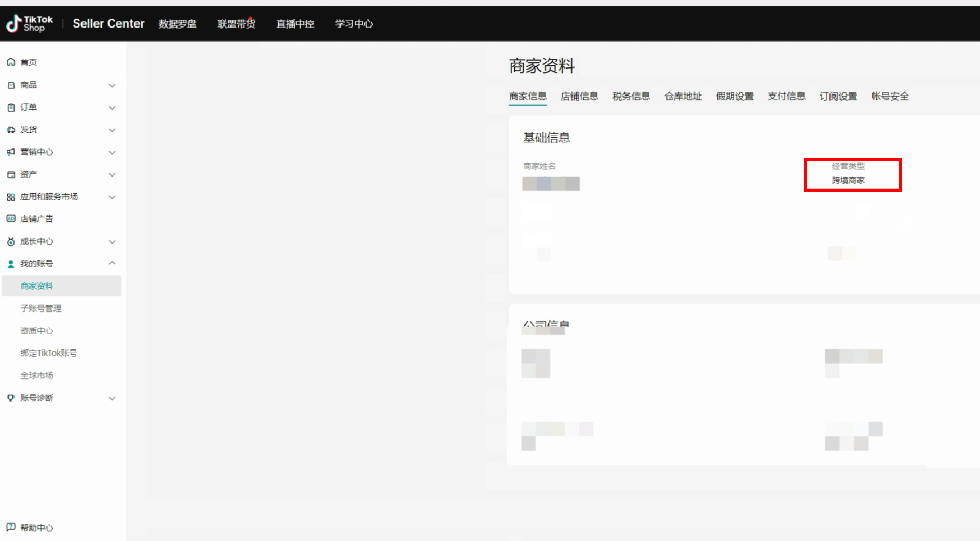Screen dimensions: 980x541
Task: Click the TikTok Shop logo
Action: click(x=30, y=23)
